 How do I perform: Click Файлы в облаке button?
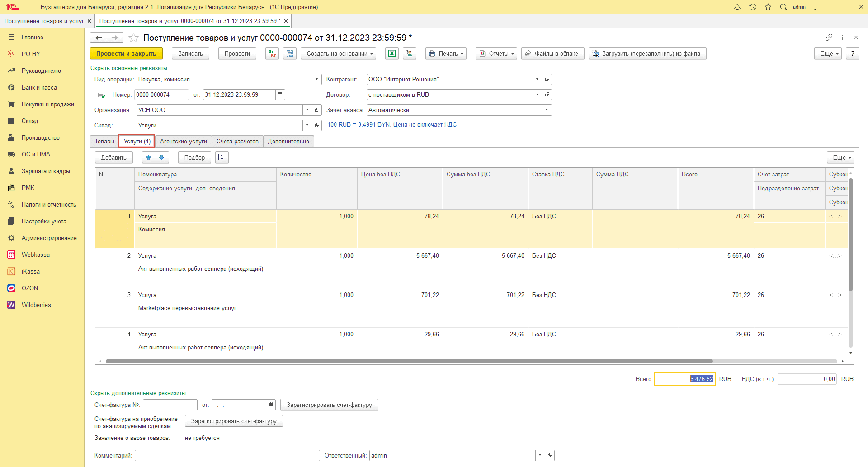(x=552, y=53)
